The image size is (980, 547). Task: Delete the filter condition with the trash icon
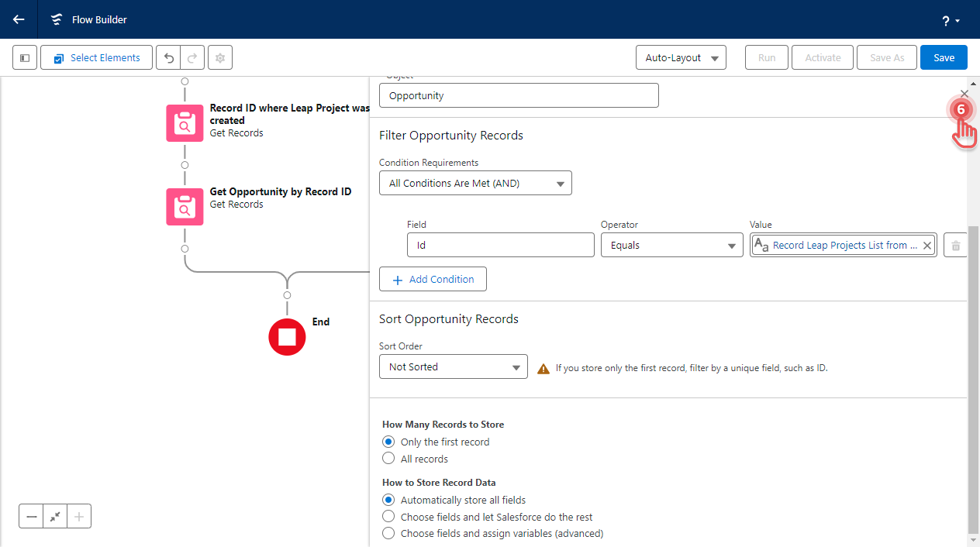(957, 245)
